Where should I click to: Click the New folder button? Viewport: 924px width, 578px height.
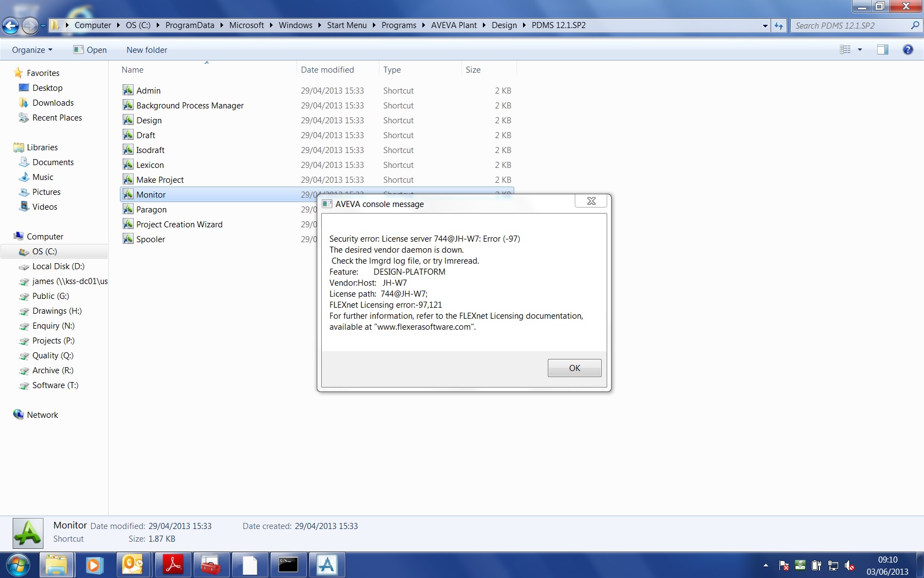tap(147, 50)
